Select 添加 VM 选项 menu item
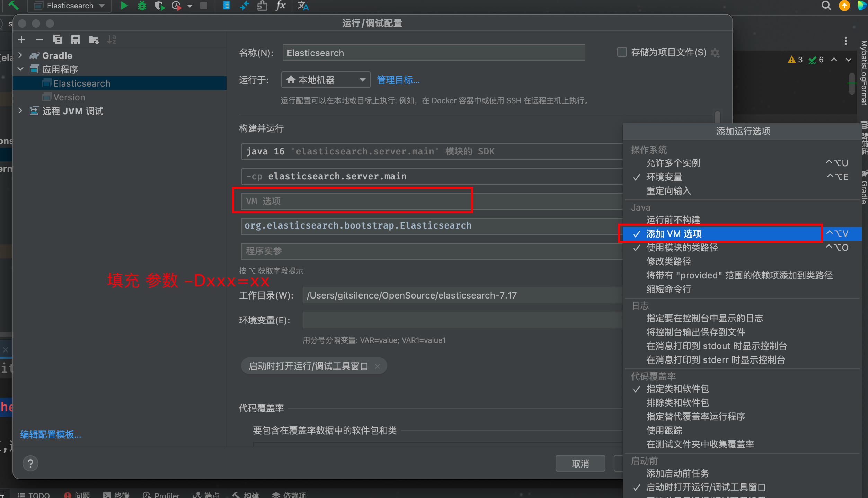This screenshot has height=498, width=868. tap(674, 234)
